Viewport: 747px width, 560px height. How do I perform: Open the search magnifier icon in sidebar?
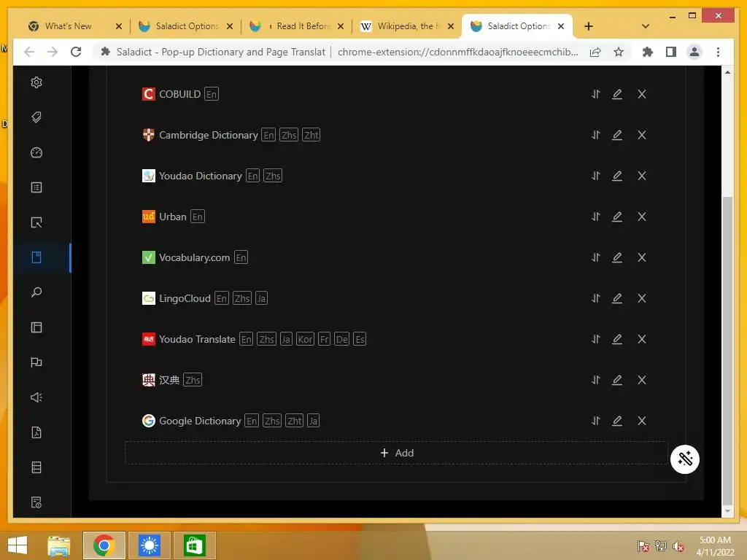point(36,292)
